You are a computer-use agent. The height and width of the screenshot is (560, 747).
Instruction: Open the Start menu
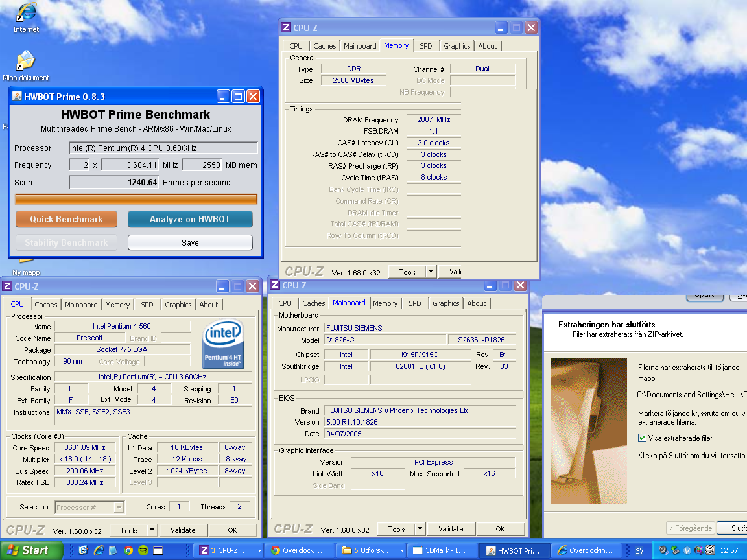[x=31, y=550]
